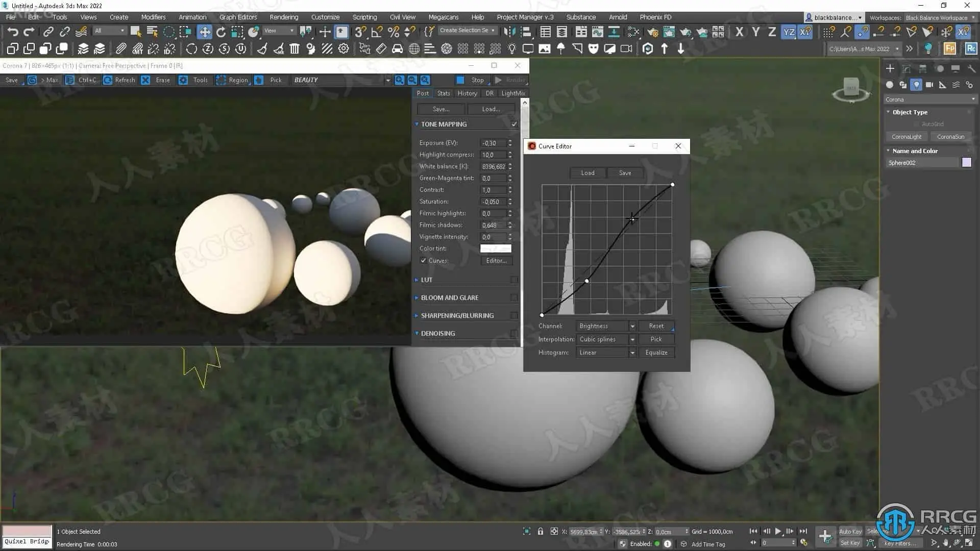This screenshot has width=980, height=551.
Task: Click the Exposure (EV) value field
Action: (x=493, y=143)
